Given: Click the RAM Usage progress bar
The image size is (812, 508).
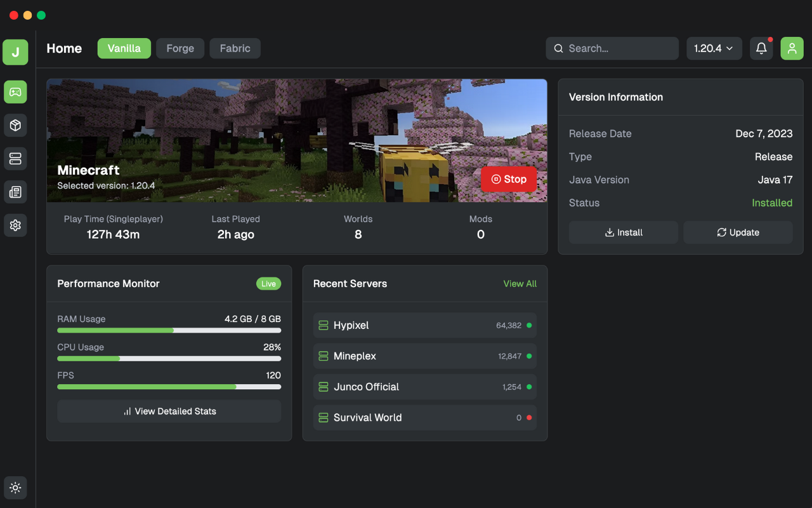Looking at the screenshot, I should 169,330.
